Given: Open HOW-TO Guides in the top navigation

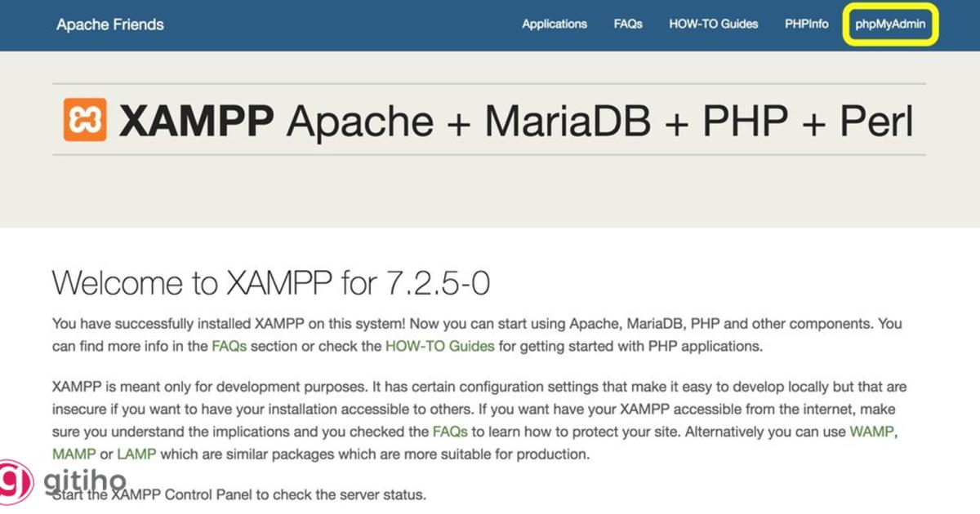Looking at the screenshot, I should pyautogui.click(x=714, y=24).
